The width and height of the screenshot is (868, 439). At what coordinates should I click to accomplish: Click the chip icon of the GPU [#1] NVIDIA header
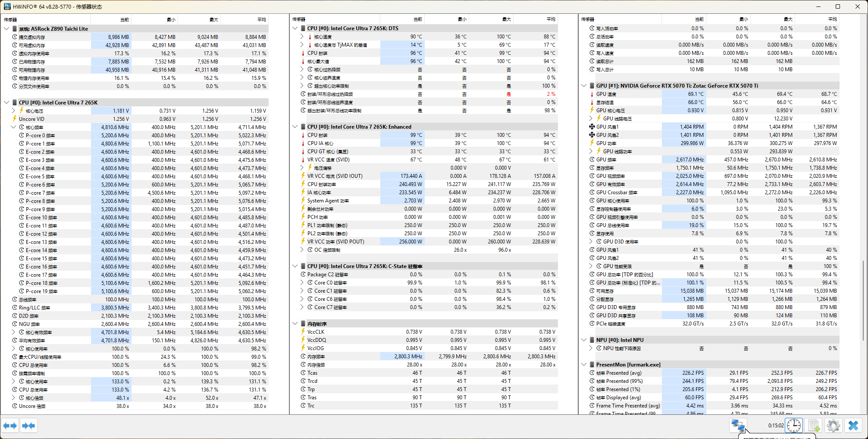tap(592, 86)
